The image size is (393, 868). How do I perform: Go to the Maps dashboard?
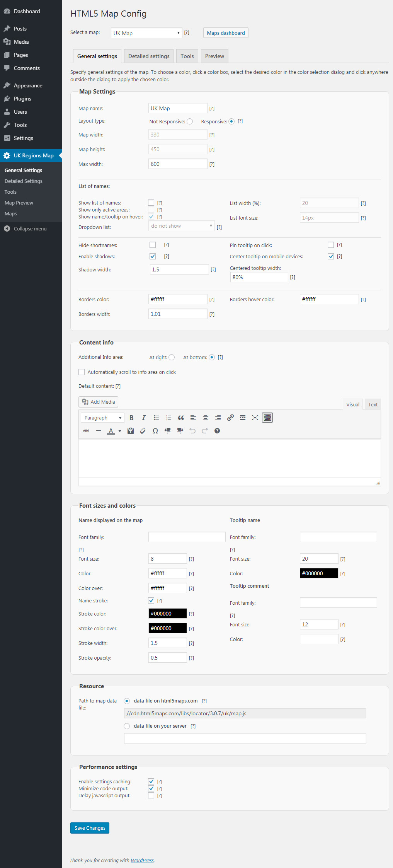226,33
